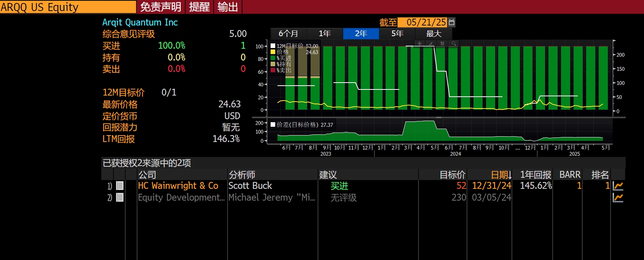Open the report document for Equity Development row

(x=120, y=198)
